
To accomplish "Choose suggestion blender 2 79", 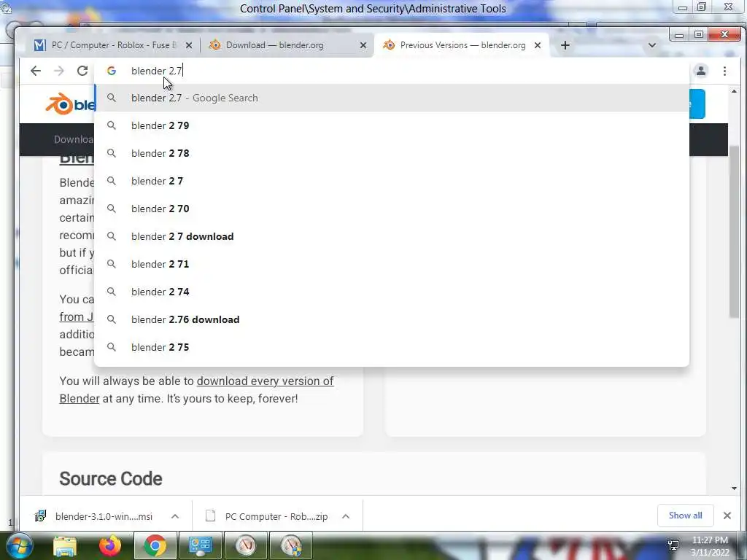I will pyautogui.click(x=392, y=125).
